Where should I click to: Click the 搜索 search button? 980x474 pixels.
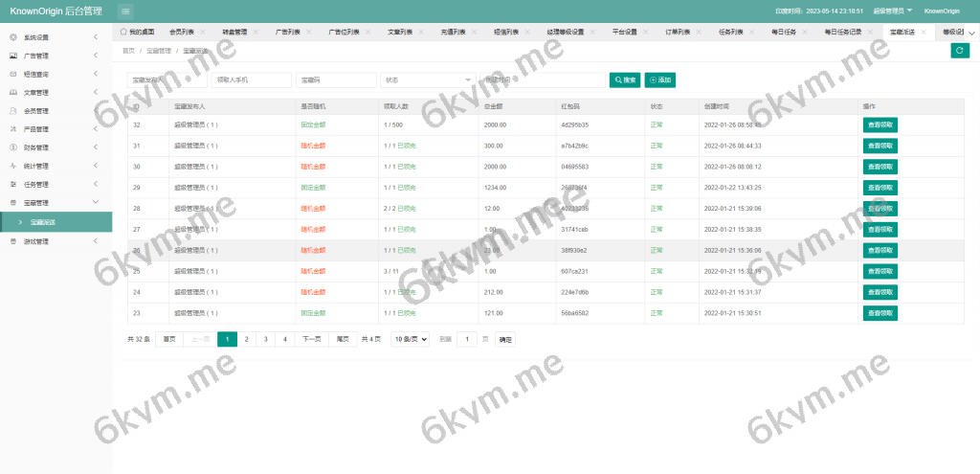coord(625,79)
